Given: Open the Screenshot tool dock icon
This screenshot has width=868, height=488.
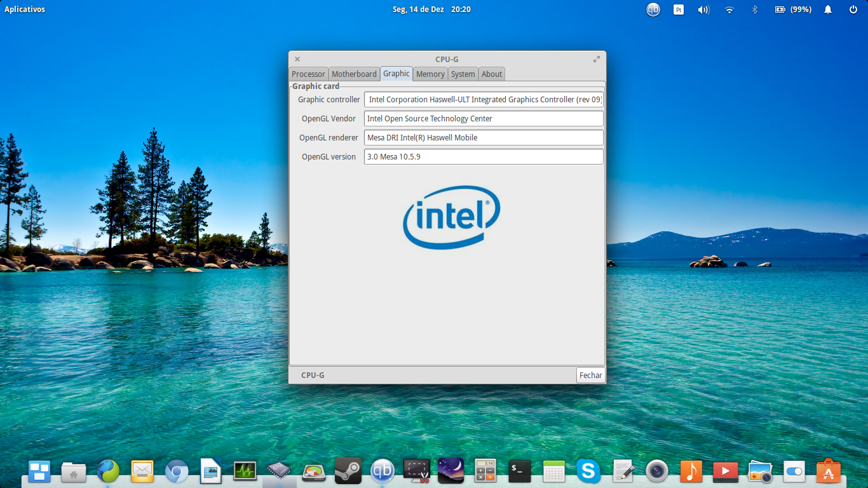Looking at the screenshot, I should pyautogui.click(x=417, y=471).
